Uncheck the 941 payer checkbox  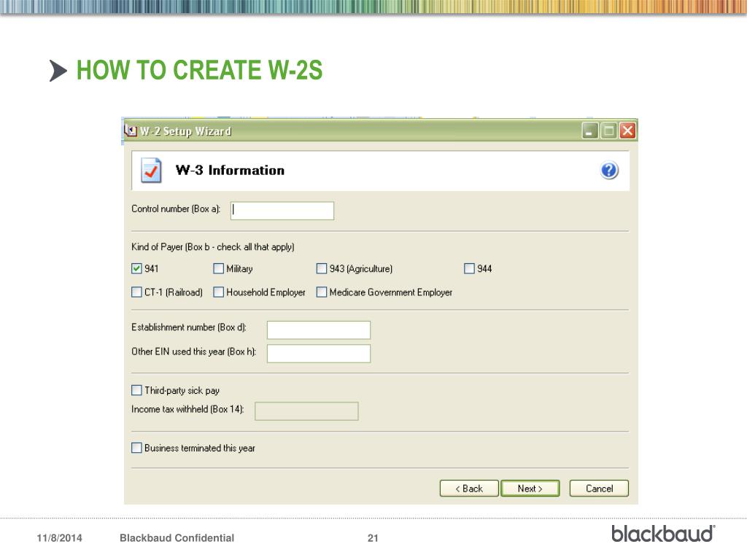(x=136, y=268)
